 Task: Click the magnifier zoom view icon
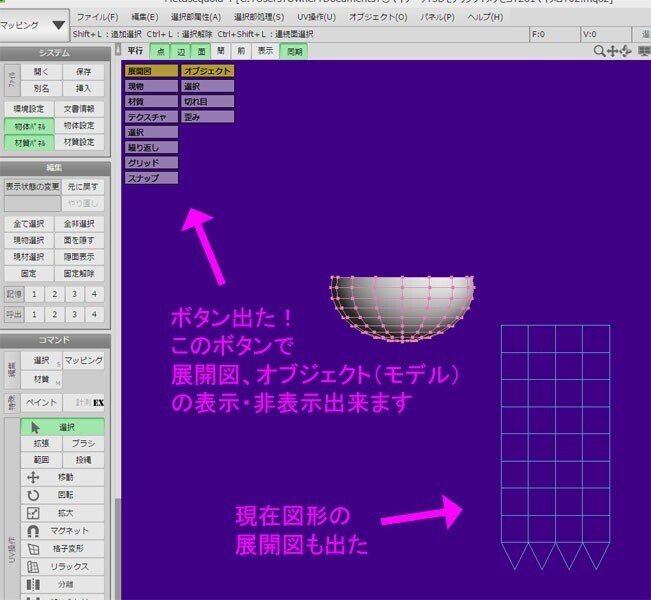(599, 51)
